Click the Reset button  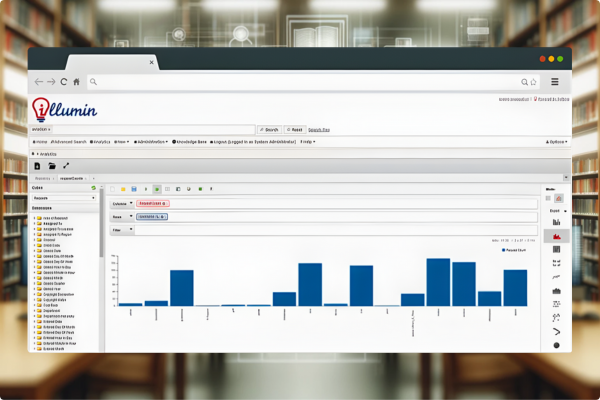point(294,130)
